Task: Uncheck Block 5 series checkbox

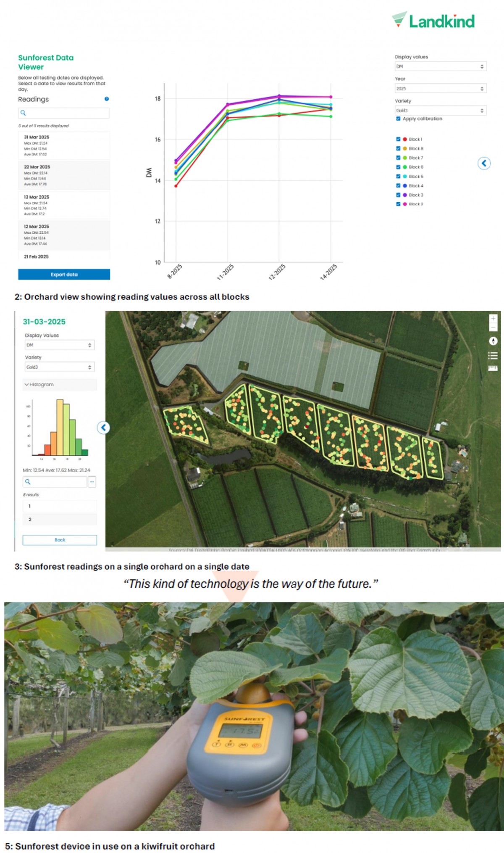Action: pyautogui.click(x=398, y=176)
